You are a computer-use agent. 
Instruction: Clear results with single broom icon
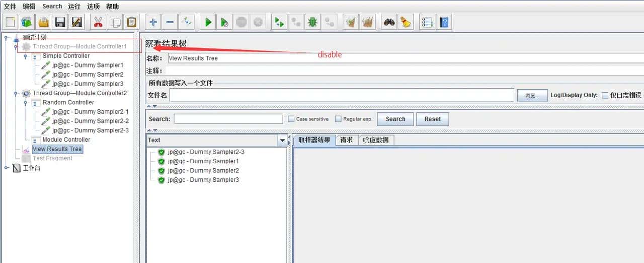click(x=351, y=22)
